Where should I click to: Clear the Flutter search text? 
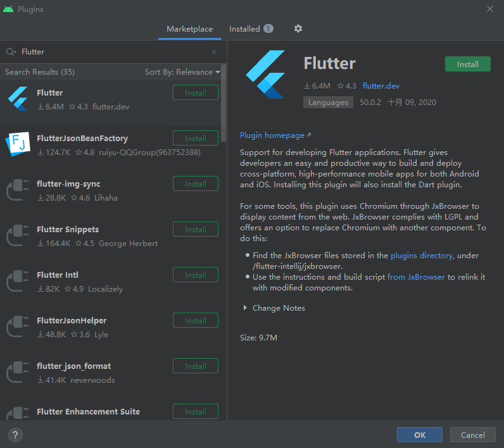tap(214, 52)
